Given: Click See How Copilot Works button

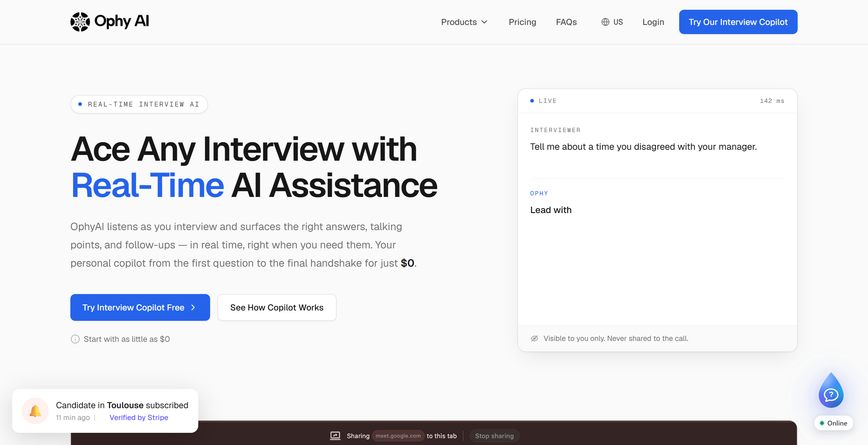Looking at the screenshot, I should coord(277,307).
